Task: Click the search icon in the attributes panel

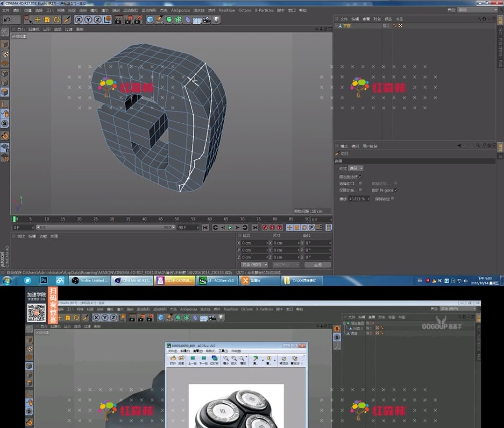Action: [x=478, y=146]
